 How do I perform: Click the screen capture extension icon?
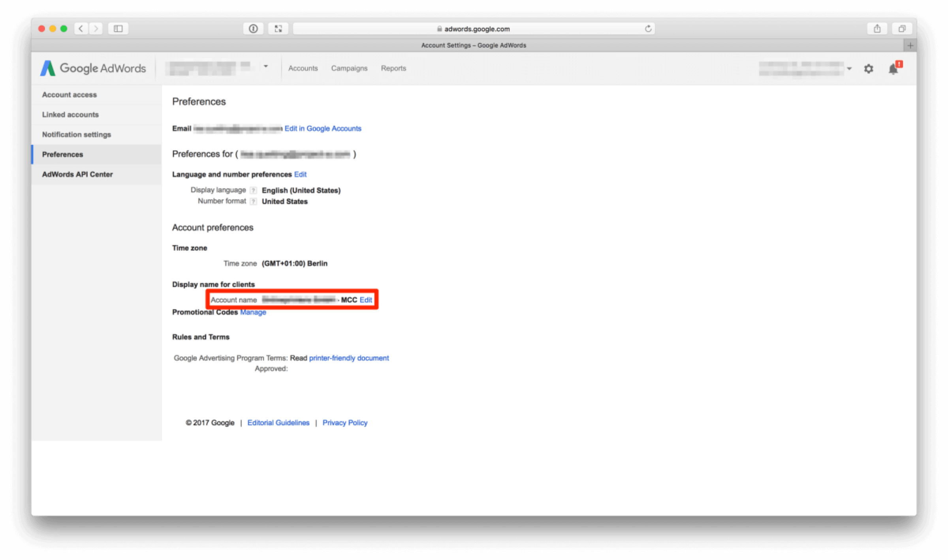(x=278, y=28)
